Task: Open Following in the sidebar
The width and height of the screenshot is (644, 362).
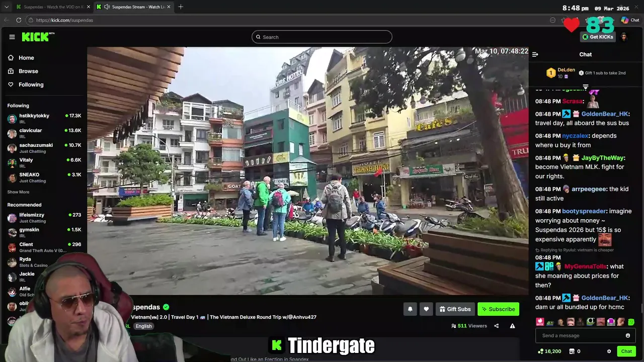Action: (26, 84)
